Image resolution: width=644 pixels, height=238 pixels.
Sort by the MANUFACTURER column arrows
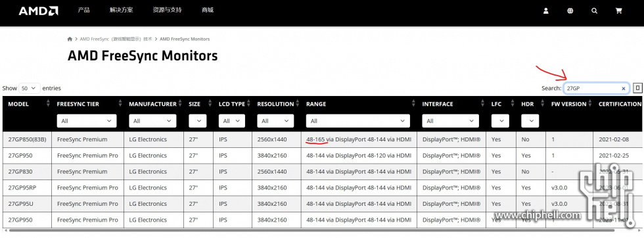[x=180, y=104]
